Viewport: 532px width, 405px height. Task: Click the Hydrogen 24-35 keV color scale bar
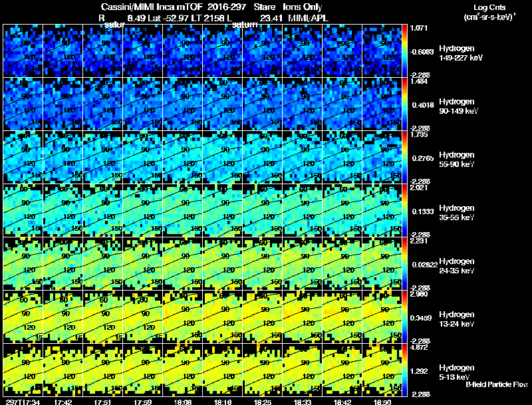click(x=404, y=263)
